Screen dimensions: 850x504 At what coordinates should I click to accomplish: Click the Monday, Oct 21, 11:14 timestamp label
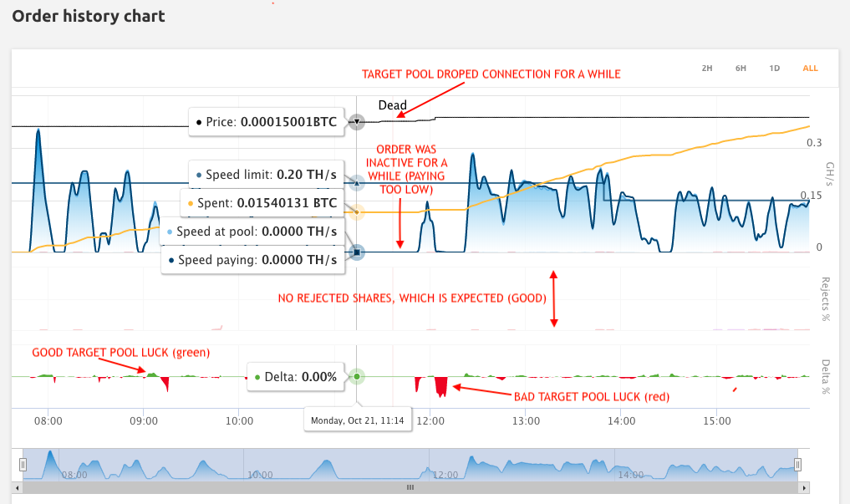tap(357, 420)
